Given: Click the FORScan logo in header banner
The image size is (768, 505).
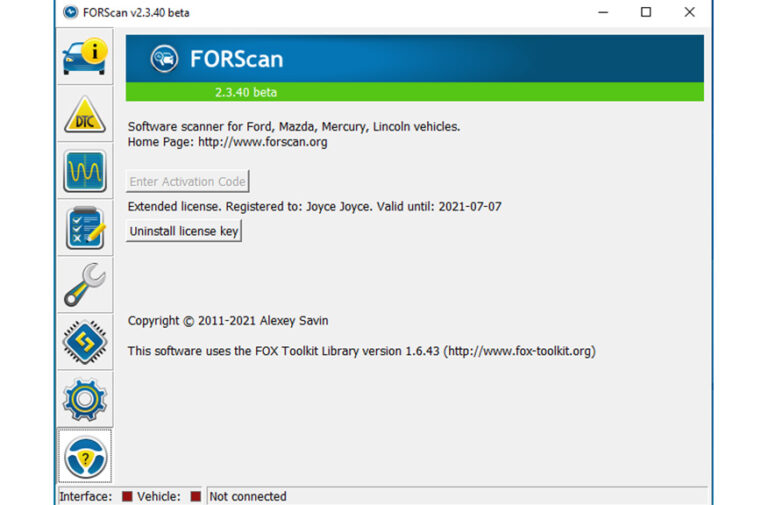Looking at the screenshot, I should click(x=165, y=59).
